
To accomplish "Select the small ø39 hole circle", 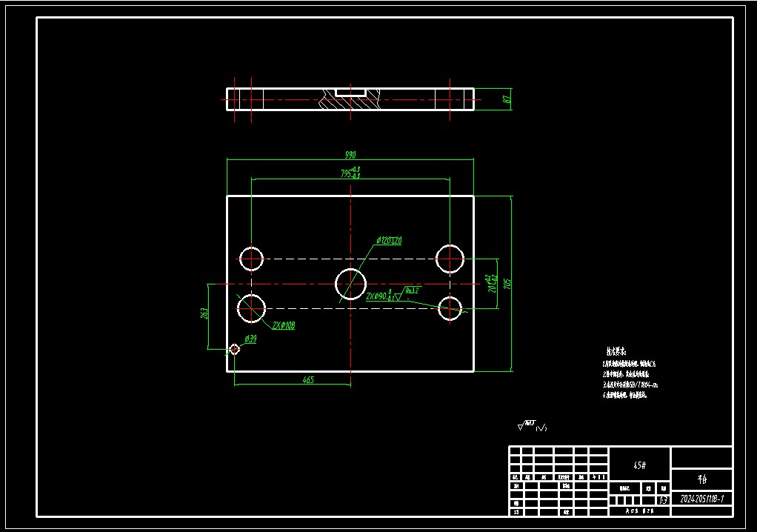I will pyautogui.click(x=235, y=349).
